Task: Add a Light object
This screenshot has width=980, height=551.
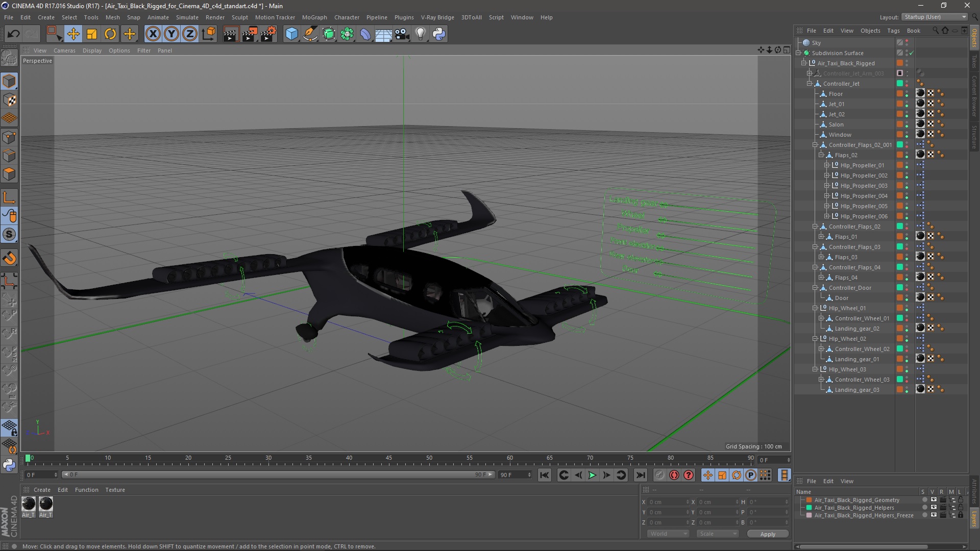Action: coord(421,34)
